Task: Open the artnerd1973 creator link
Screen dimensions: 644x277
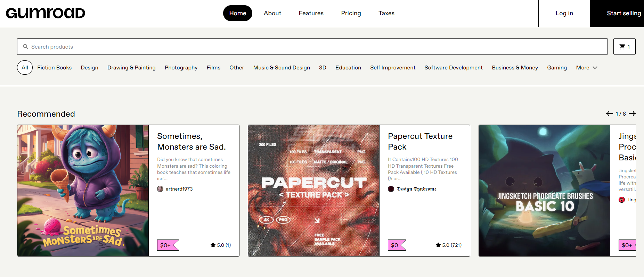Action: click(x=179, y=189)
